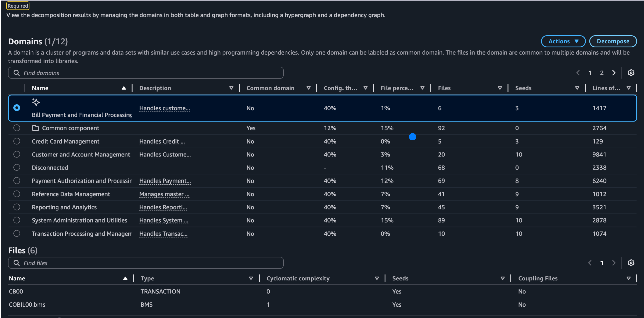The width and height of the screenshot is (644, 318).
Task: Click the Find files search field
Action: click(151, 263)
